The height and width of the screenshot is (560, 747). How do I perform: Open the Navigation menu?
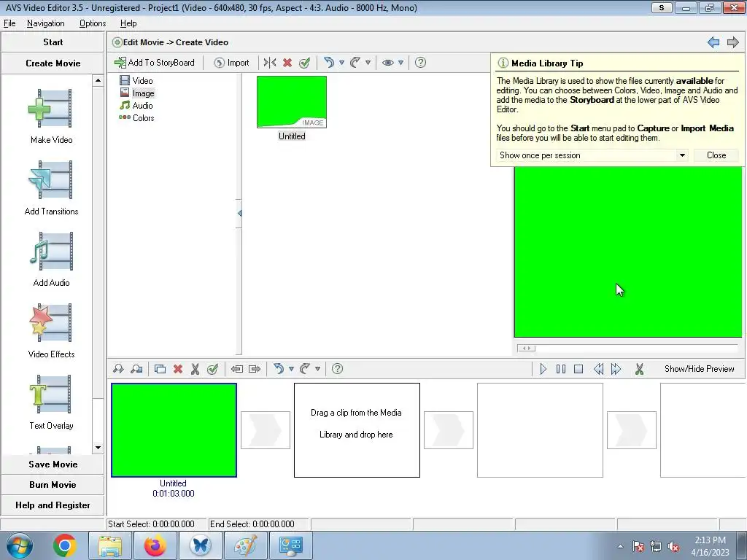tap(46, 23)
